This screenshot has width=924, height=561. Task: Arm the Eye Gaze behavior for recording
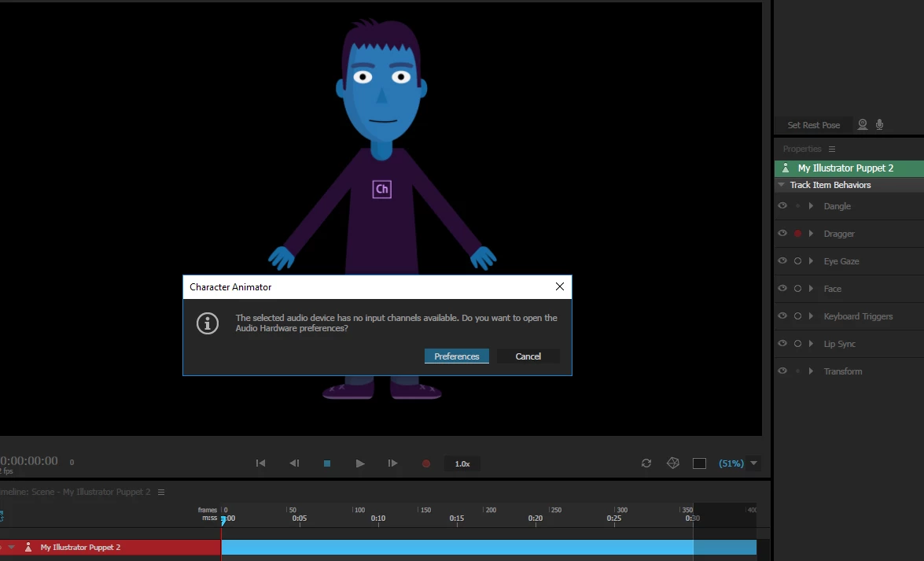click(x=797, y=261)
